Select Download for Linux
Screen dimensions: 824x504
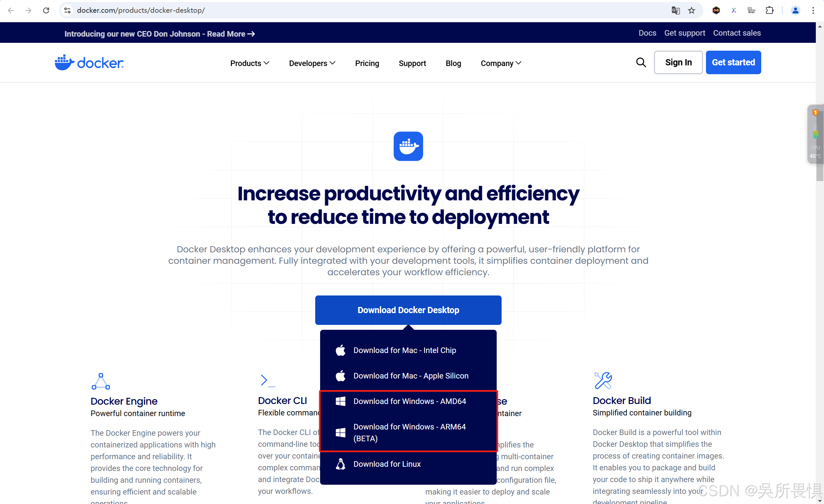(x=408, y=464)
